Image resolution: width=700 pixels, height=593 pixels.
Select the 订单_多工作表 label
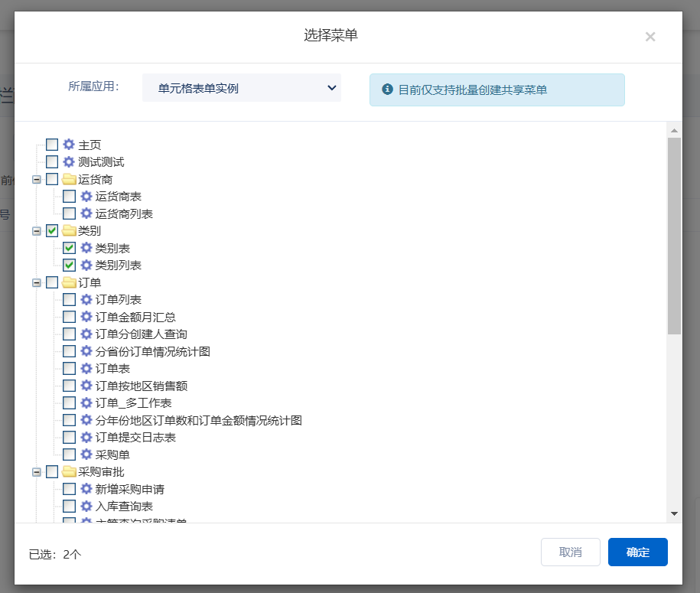click(133, 403)
